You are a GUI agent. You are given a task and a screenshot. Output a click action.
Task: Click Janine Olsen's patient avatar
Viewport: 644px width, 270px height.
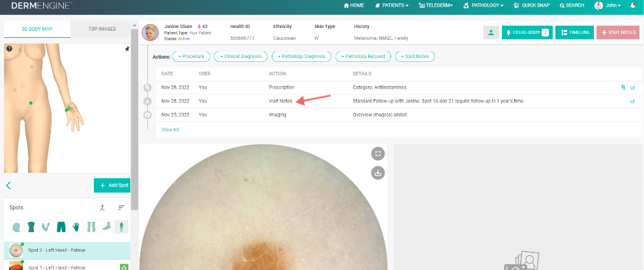[x=151, y=33]
